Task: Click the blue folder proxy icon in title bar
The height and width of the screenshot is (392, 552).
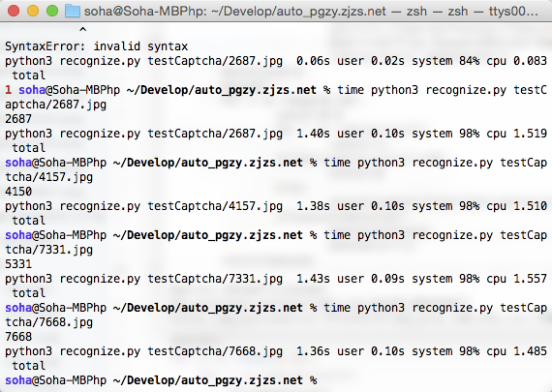Action: point(73,11)
